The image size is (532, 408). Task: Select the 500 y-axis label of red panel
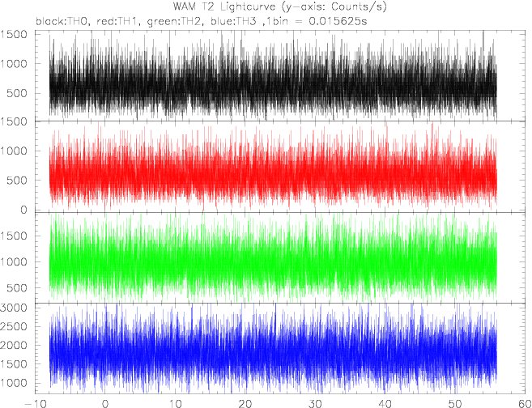[x=17, y=180]
